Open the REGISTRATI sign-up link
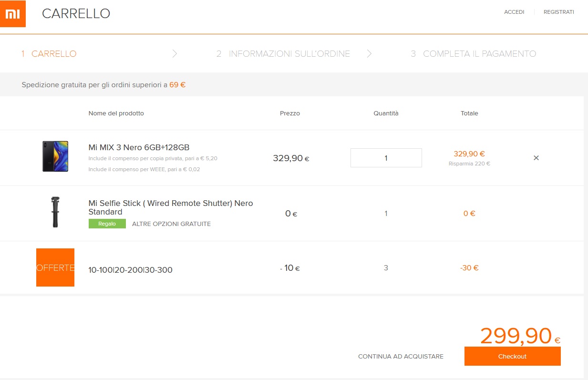Image resolution: width=588 pixels, height=380 pixels. (x=559, y=12)
